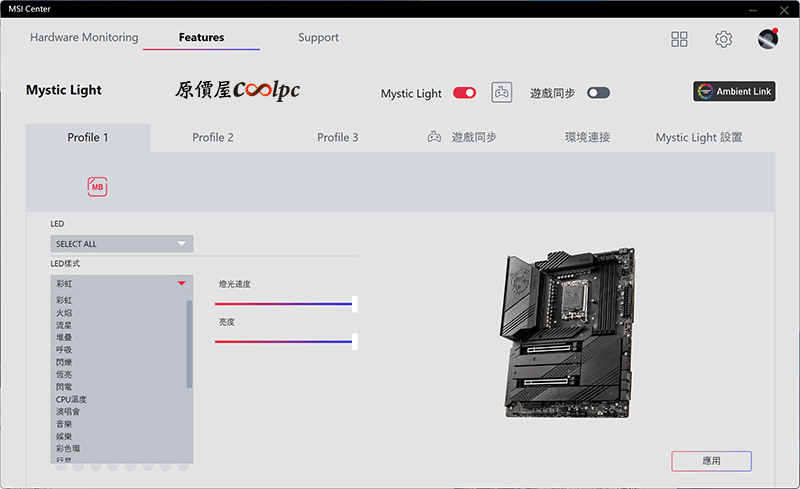This screenshot has height=489, width=800.
Task: Open the apps grid icon
Action: [x=679, y=39]
